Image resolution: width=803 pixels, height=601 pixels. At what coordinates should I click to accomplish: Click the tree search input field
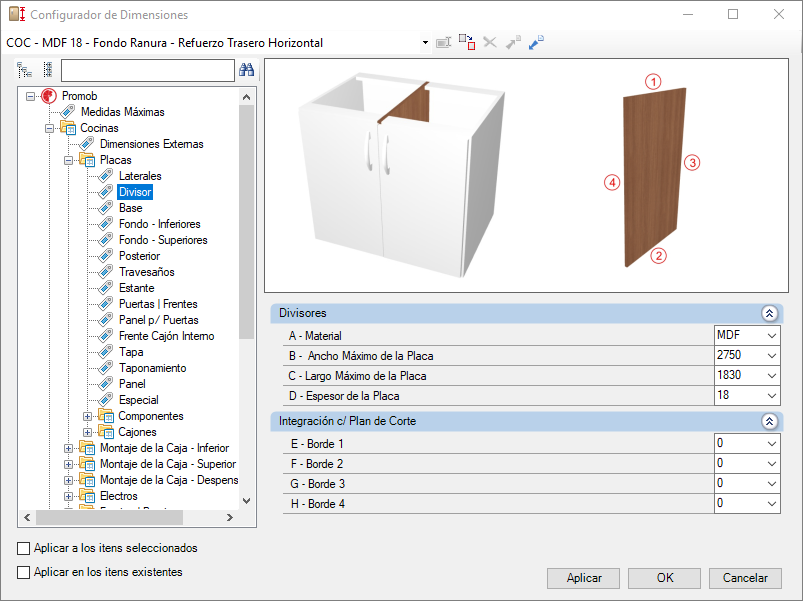tap(148, 70)
